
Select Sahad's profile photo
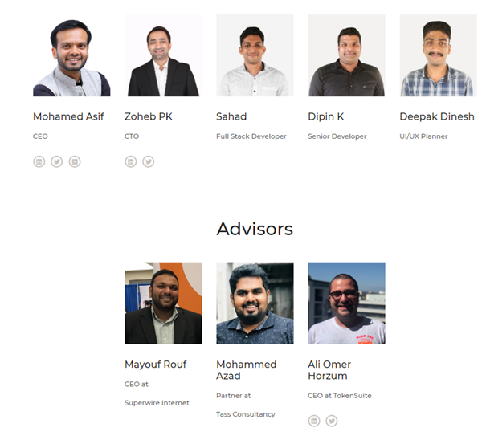pos(255,55)
